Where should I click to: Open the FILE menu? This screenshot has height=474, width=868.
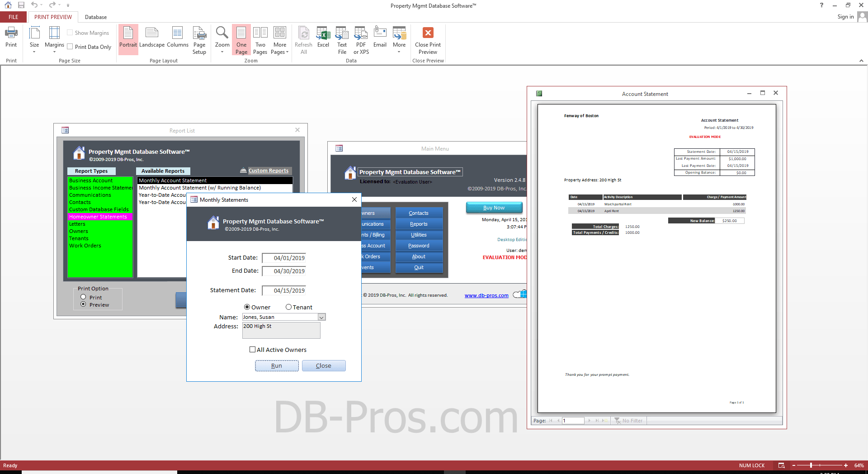click(x=13, y=17)
